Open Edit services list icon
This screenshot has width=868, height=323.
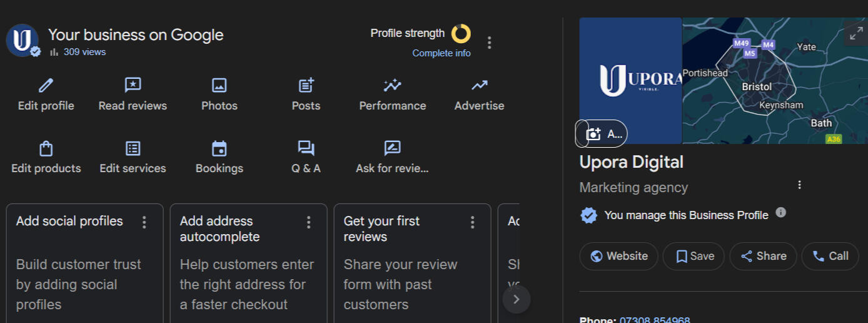(x=133, y=148)
